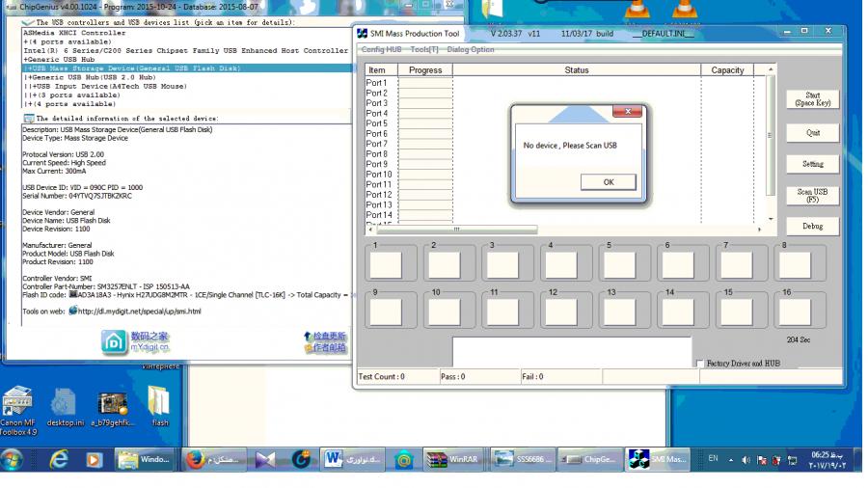This screenshot has height=488, width=868.
Task: Open the flash folder on desktop
Action: click(159, 406)
